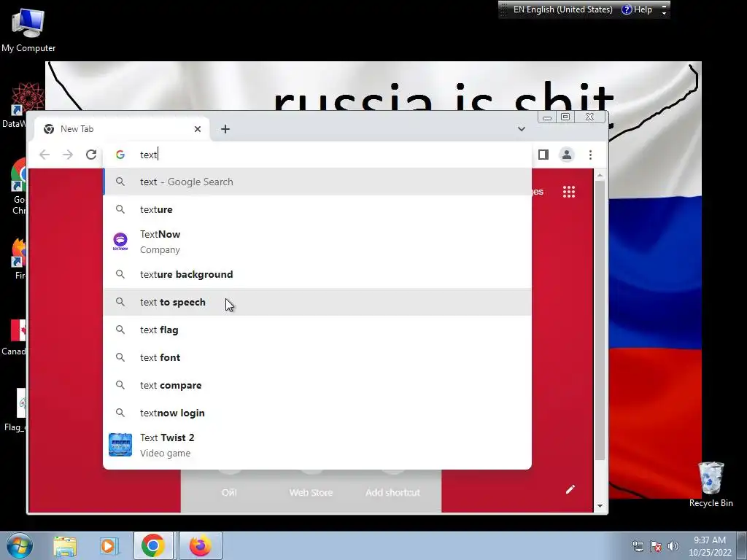Click the network tray icon
Screen dimensions: 747x560
(x=638, y=546)
